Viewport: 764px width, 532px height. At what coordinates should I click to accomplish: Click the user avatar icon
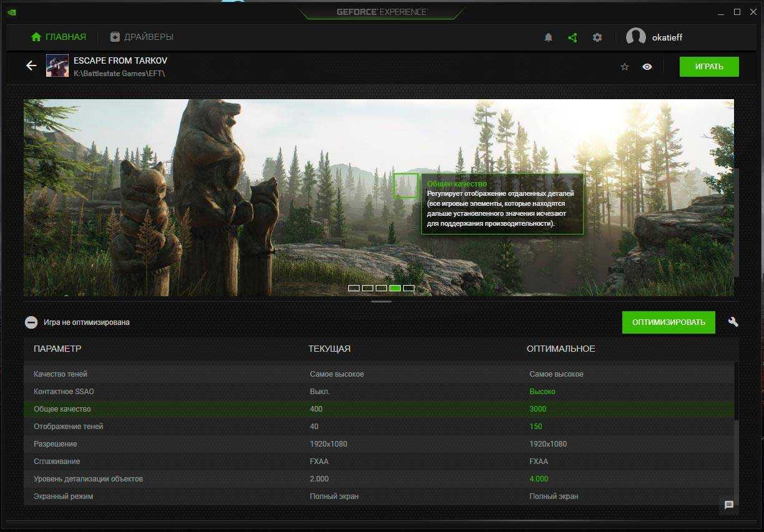[636, 37]
